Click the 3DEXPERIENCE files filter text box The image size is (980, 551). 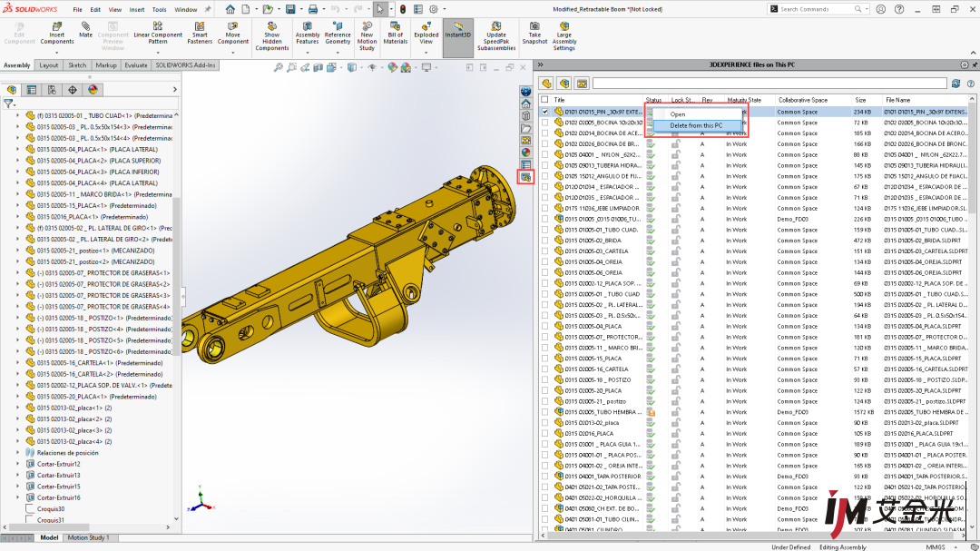(769, 84)
